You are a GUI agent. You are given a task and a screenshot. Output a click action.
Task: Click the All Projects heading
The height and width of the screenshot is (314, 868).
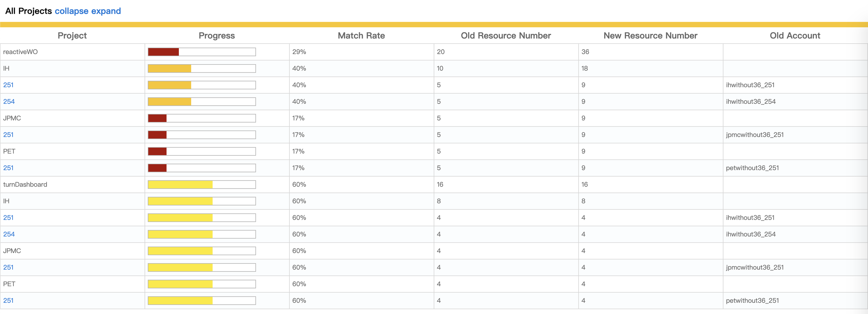[29, 11]
